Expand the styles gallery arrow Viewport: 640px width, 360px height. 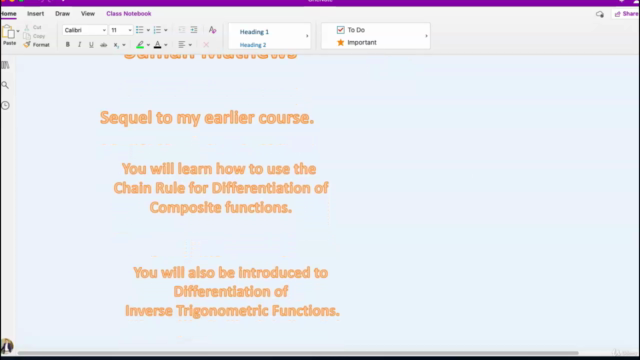[307, 36]
